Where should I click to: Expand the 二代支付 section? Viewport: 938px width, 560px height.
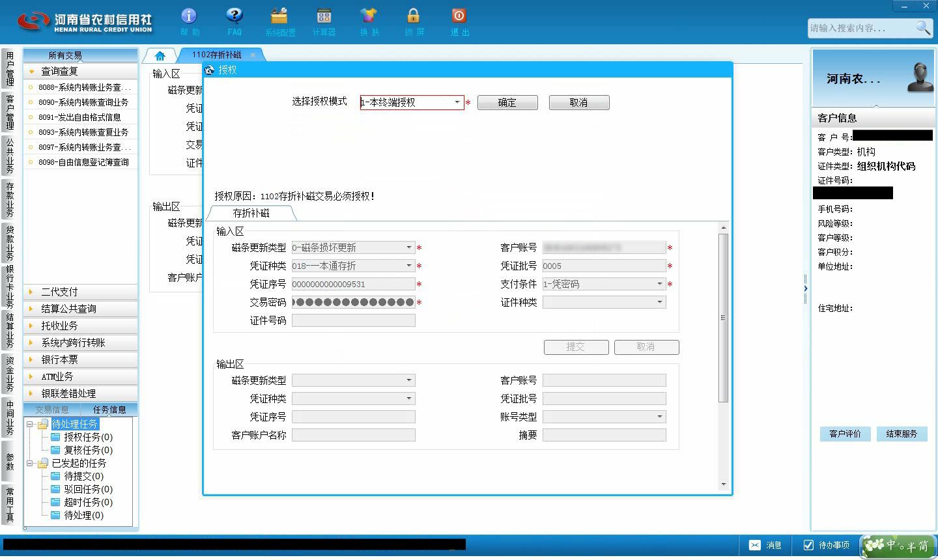point(81,292)
